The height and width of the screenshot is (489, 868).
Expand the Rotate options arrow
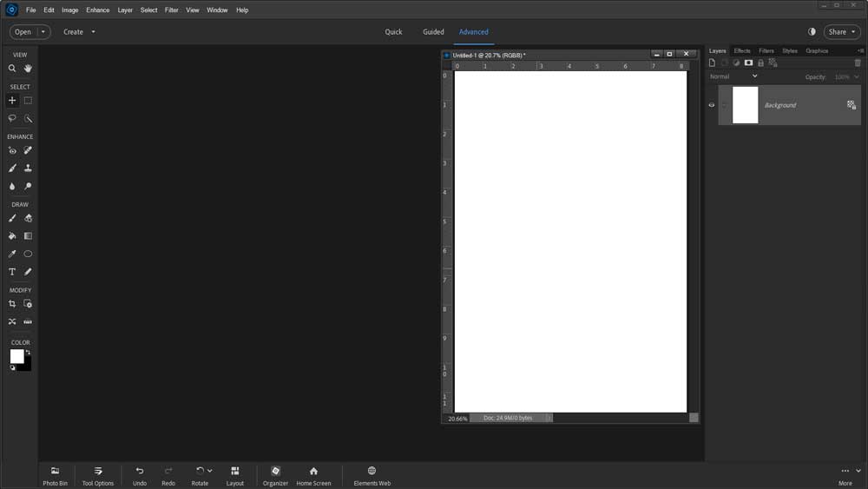pyautogui.click(x=210, y=471)
